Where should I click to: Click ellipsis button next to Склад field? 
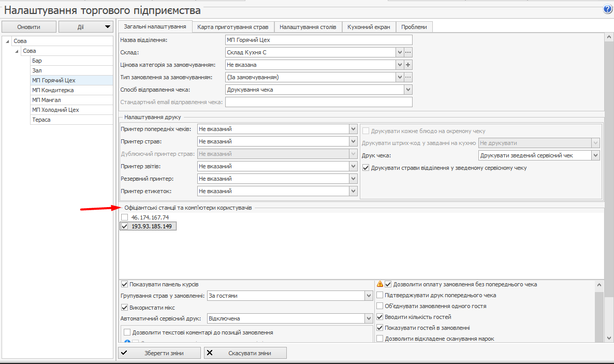pos(408,52)
